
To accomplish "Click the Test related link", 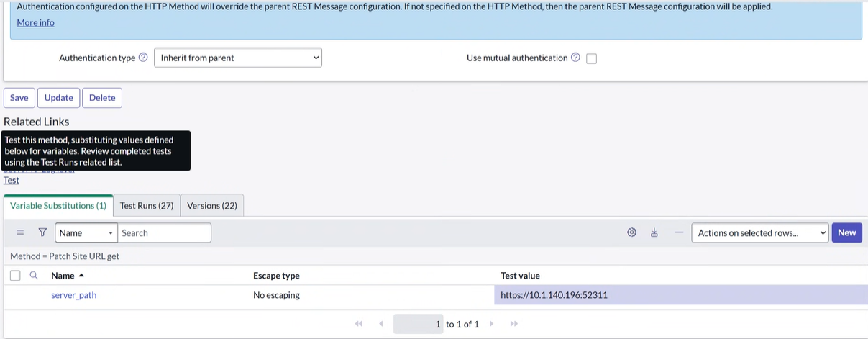I will [12, 180].
